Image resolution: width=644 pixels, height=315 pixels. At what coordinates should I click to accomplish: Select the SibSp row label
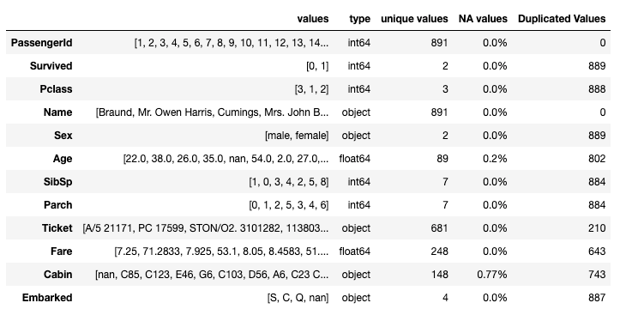pos(58,182)
